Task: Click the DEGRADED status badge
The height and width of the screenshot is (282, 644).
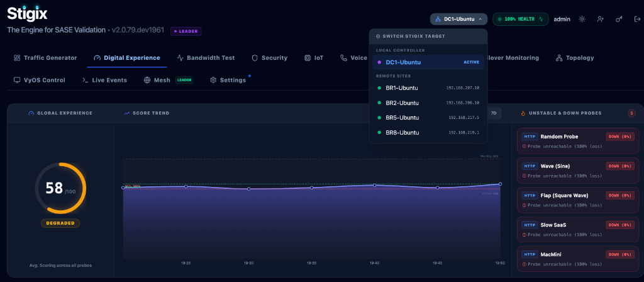Action: (x=60, y=223)
